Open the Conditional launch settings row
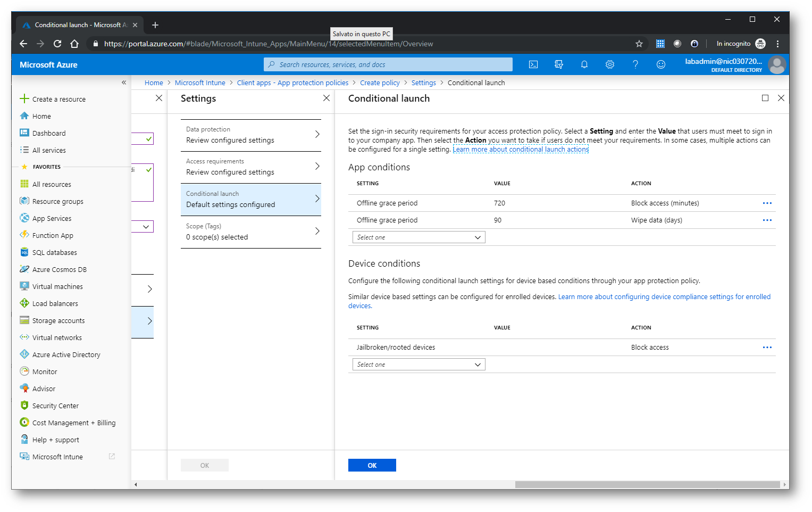The image size is (812, 512). tap(251, 200)
